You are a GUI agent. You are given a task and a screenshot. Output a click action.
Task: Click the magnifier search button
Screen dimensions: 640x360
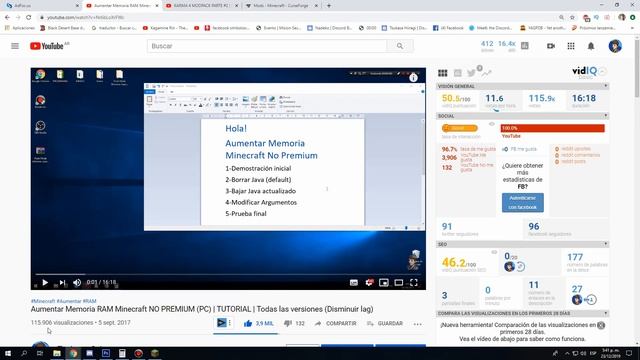400,46
